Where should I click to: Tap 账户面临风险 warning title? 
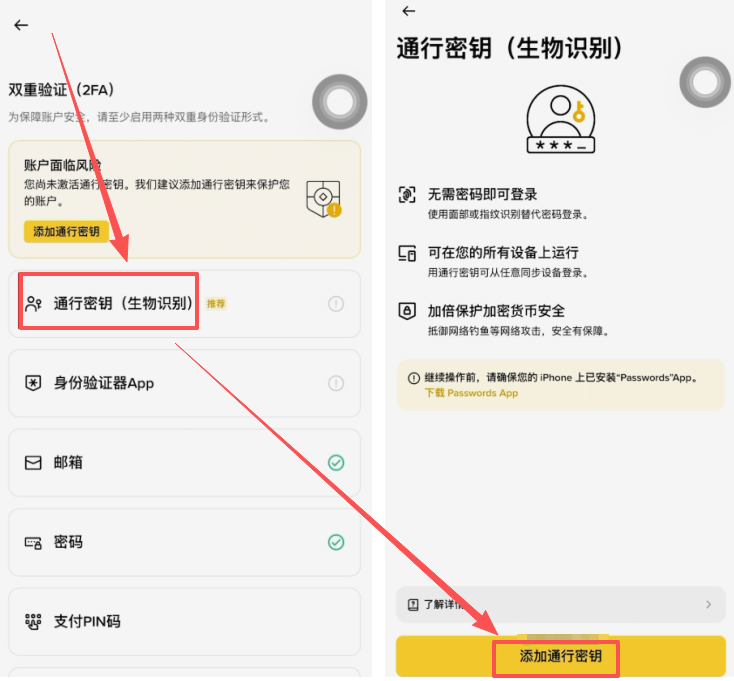click(63, 165)
